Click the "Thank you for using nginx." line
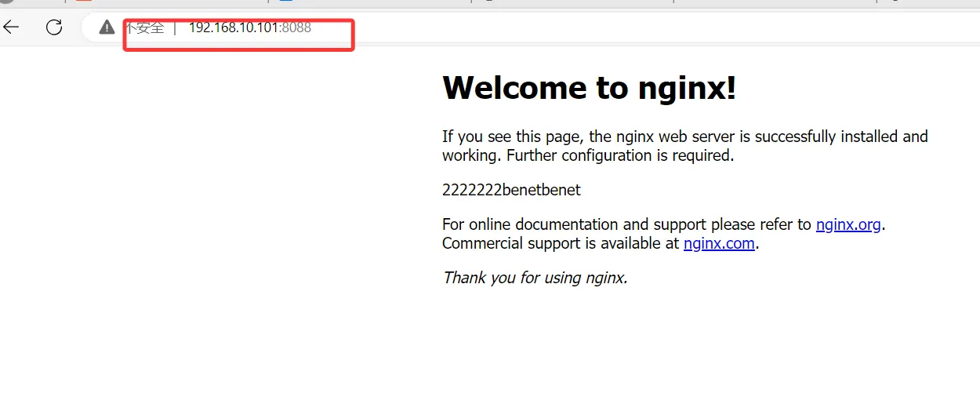Viewport: 980px width, 397px height. 535,278
